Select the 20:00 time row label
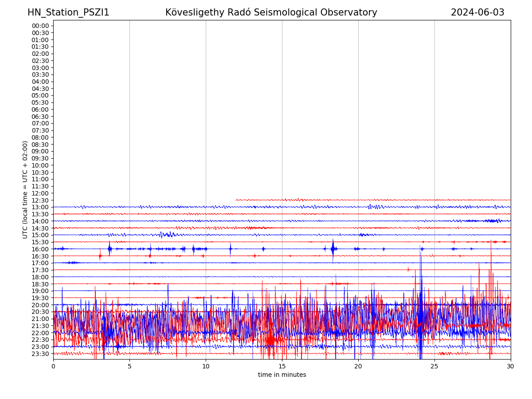Screen dimensions: 532x399 [x=40, y=305]
